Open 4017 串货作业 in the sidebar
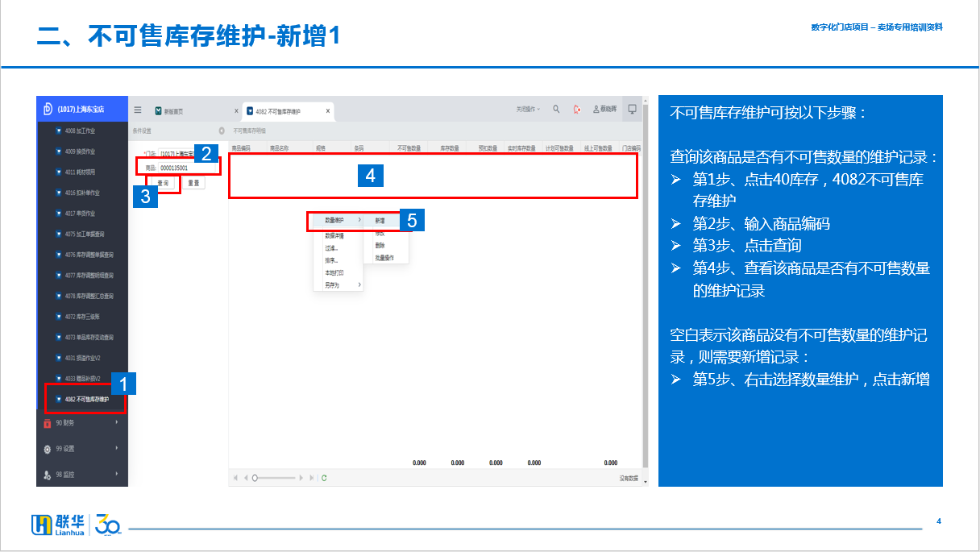Image resolution: width=980 pixels, height=552 pixels. (x=80, y=214)
